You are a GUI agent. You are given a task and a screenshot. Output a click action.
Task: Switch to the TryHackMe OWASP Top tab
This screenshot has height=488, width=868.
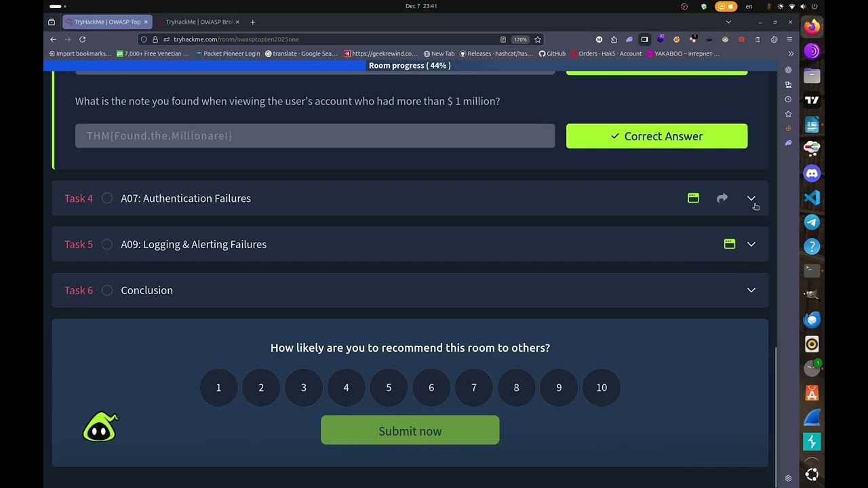pyautogui.click(x=107, y=22)
